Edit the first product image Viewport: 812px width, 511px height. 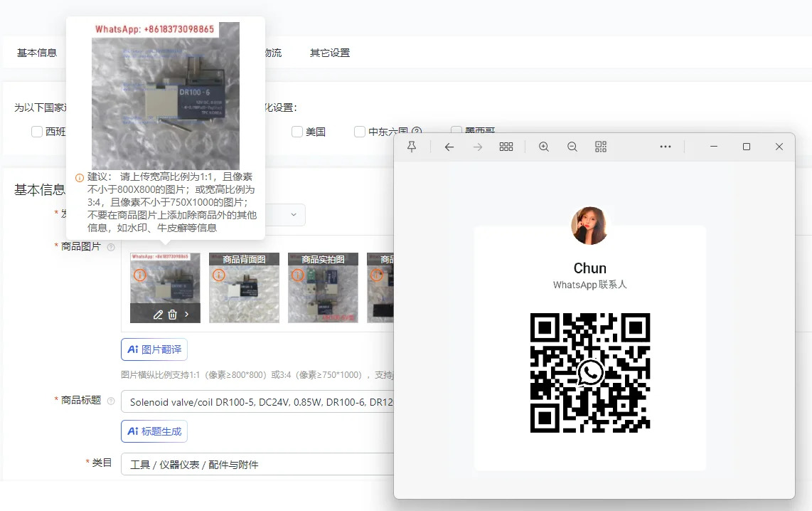coord(159,315)
